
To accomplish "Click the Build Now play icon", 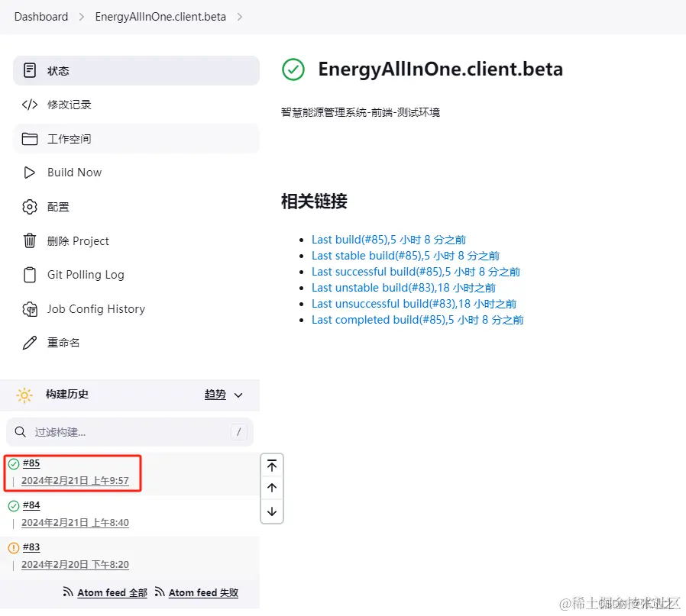I will tap(29, 173).
